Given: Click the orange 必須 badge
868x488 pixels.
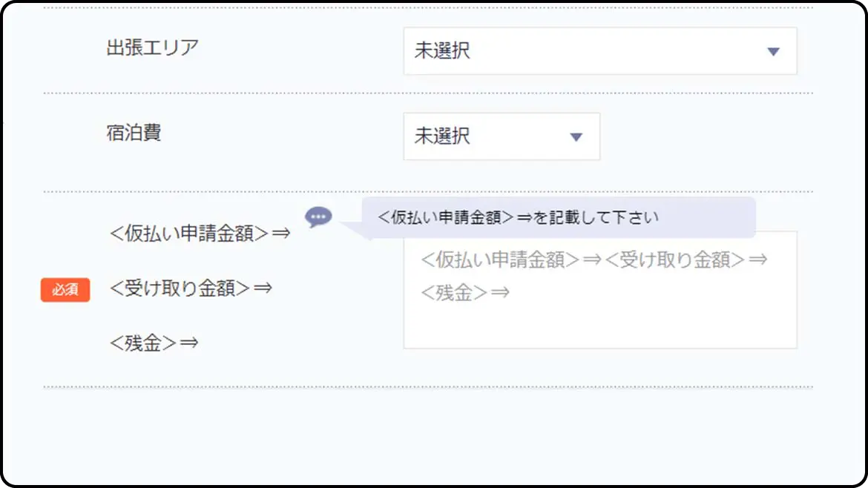Looking at the screenshot, I should pyautogui.click(x=65, y=290).
